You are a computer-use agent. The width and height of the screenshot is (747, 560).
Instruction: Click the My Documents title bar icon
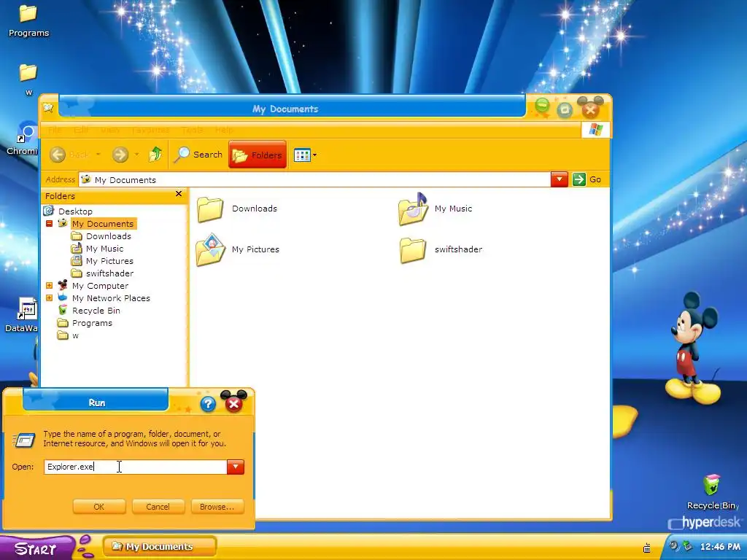coord(47,108)
